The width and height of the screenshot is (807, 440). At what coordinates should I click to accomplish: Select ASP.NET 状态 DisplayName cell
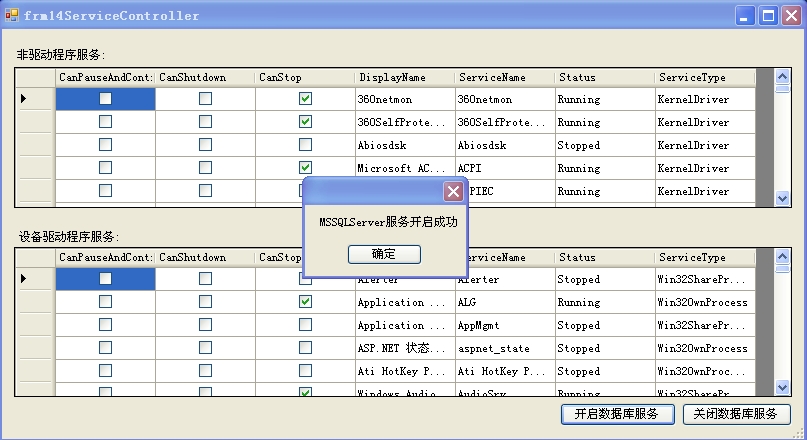[x=405, y=348]
